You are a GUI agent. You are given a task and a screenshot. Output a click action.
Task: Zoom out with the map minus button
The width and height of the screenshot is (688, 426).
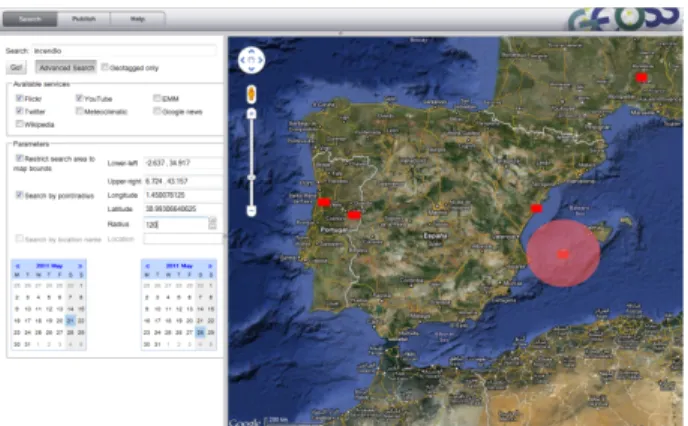251,211
